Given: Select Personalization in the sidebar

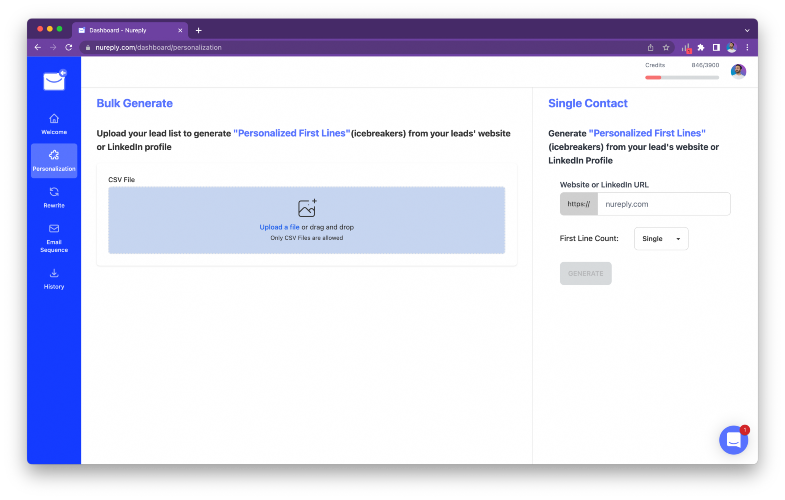Looking at the screenshot, I should coord(54,161).
